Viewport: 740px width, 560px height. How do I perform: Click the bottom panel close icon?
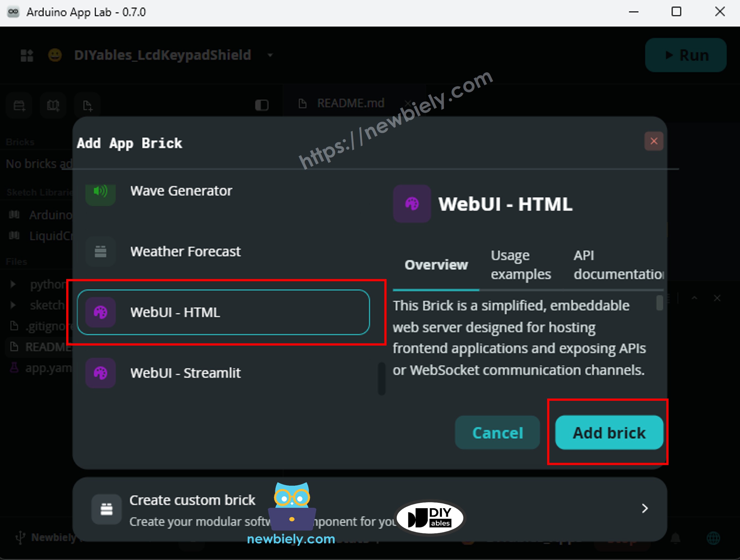717,298
